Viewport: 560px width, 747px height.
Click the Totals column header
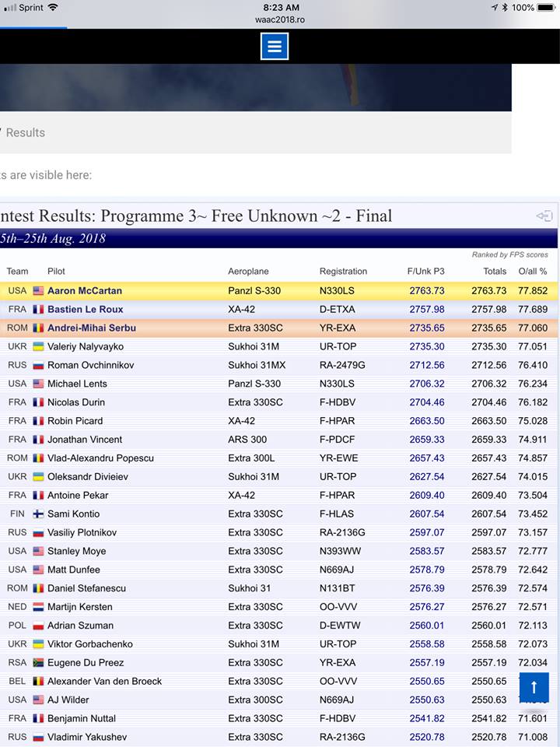(495, 271)
